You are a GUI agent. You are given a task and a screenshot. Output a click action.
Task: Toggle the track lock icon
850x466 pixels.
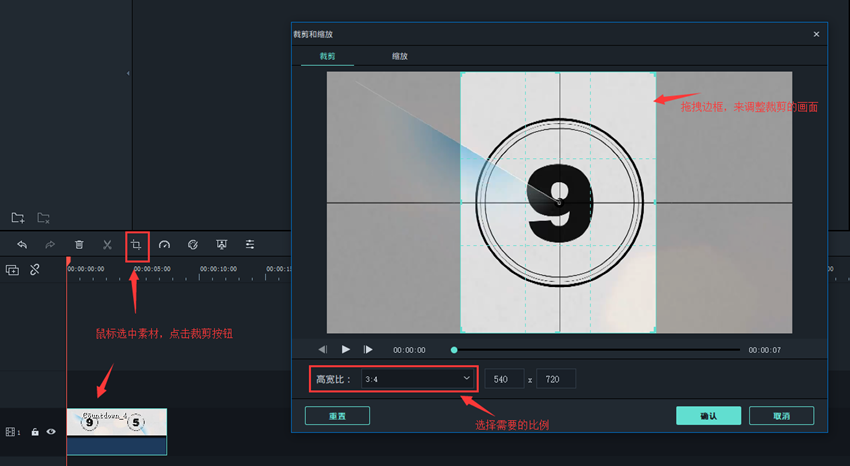35,432
